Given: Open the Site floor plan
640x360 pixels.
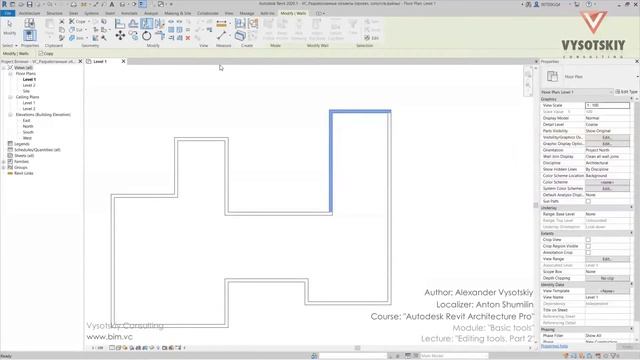Looking at the screenshot, I should coord(26,91).
